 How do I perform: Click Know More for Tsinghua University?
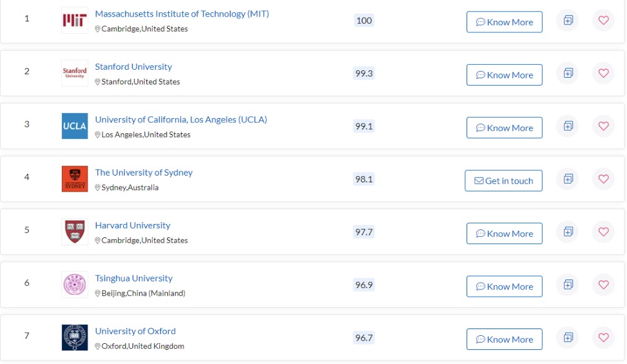click(x=504, y=286)
